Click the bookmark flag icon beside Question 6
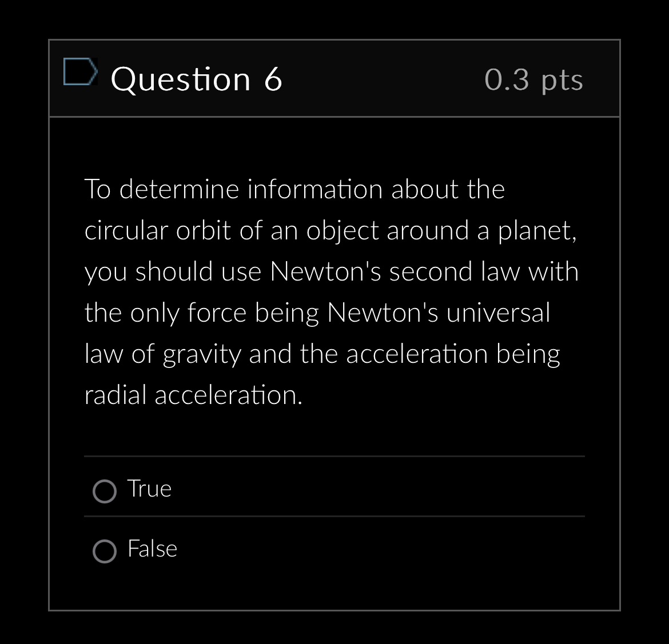The image size is (669, 644). pyautogui.click(x=81, y=72)
